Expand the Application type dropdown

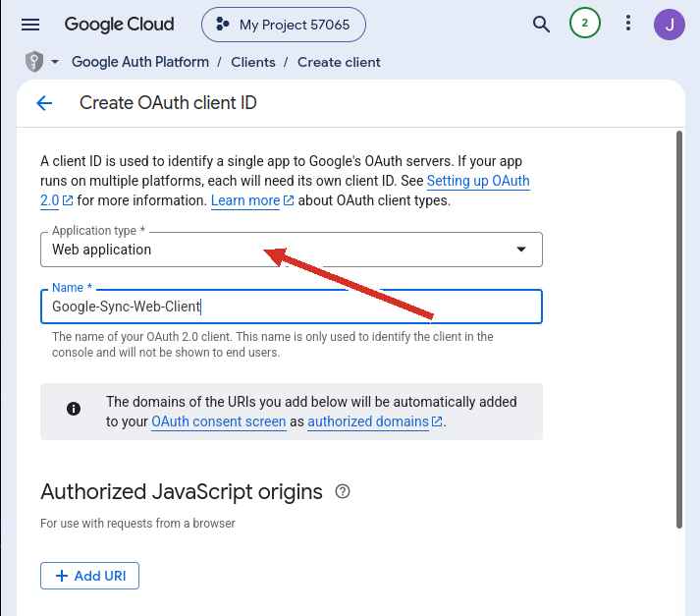coord(292,250)
